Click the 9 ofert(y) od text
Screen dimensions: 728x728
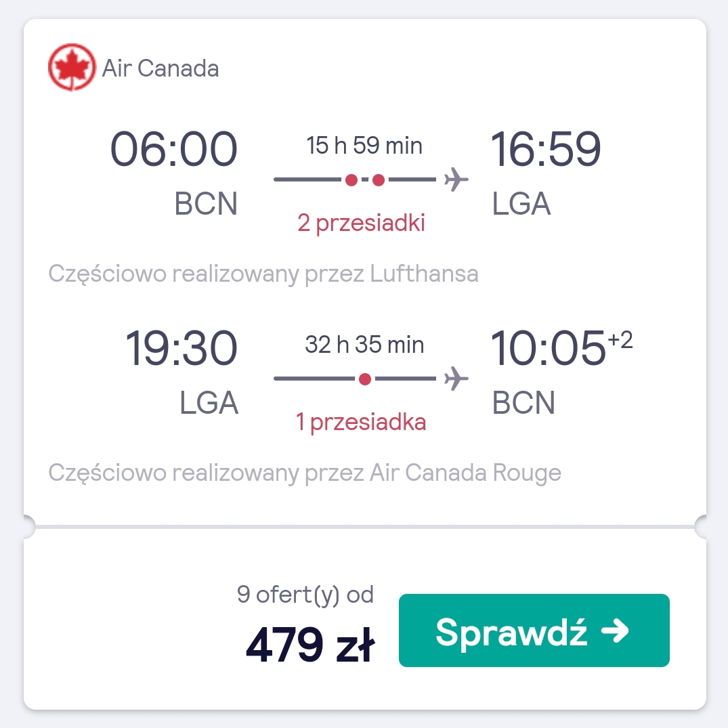click(305, 595)
